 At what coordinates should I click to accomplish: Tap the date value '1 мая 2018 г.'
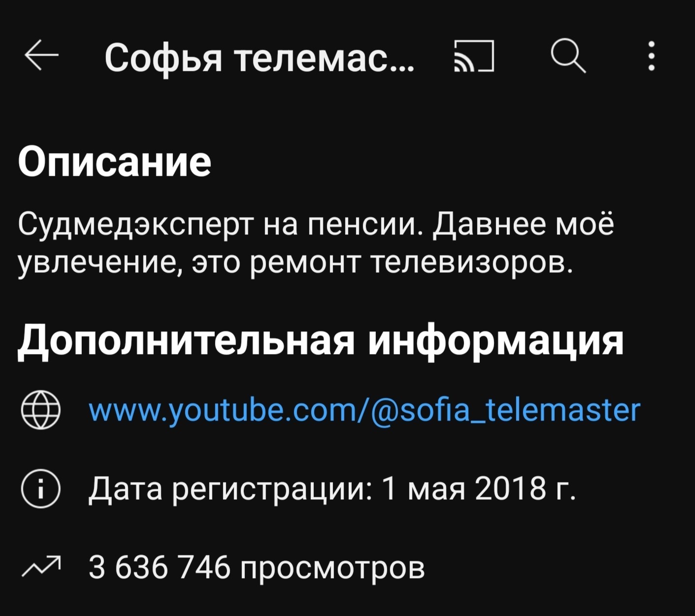[478, 489]
